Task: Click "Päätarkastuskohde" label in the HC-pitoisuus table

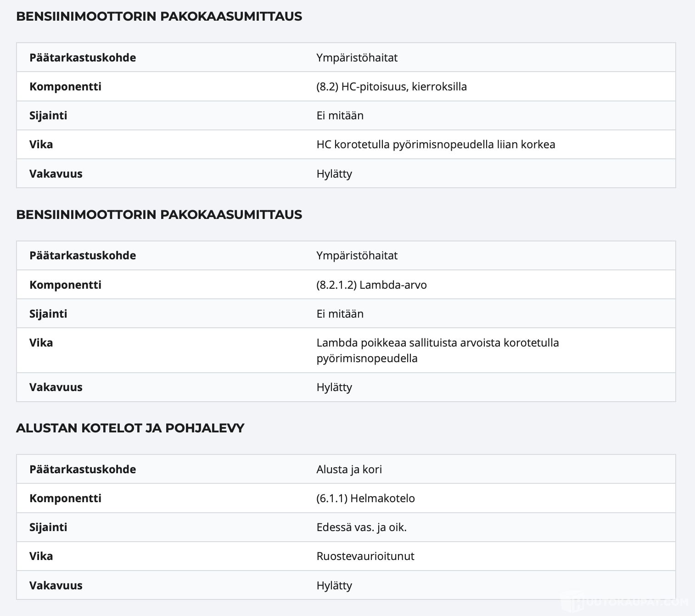Action: [83, 57]
